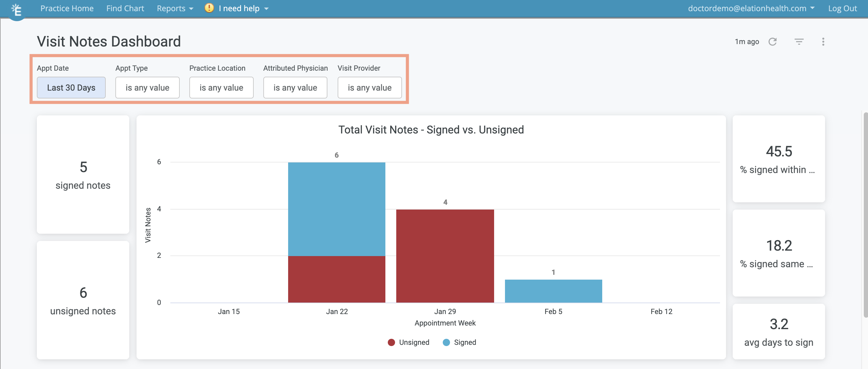Click the blue Signed legend color swatch
The width and height of the screenshot is (868, 369).
(446, 342)
